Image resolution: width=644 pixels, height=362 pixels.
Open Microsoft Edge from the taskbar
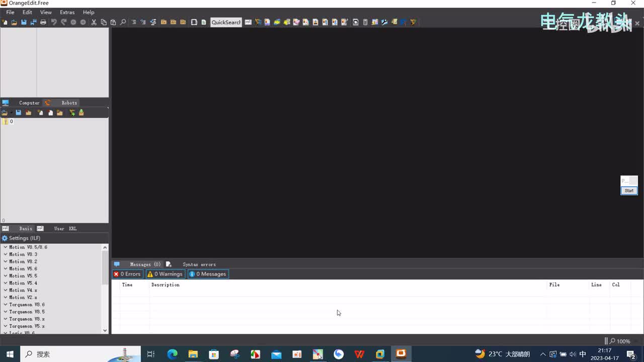pos(172,354)
